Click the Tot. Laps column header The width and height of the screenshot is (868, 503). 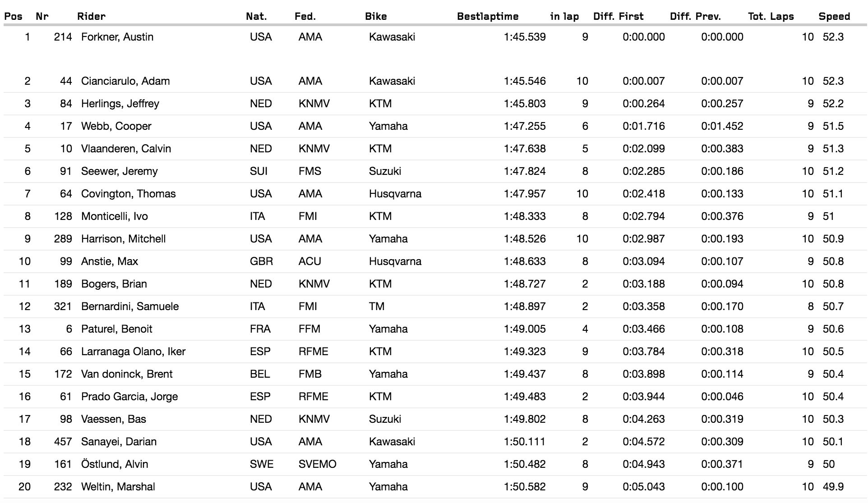771,17
